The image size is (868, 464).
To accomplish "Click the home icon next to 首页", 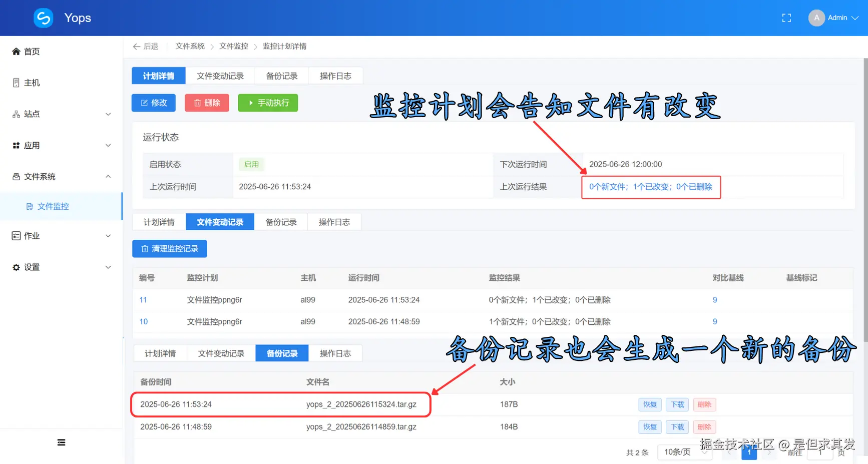I will (x=15, y=51).
